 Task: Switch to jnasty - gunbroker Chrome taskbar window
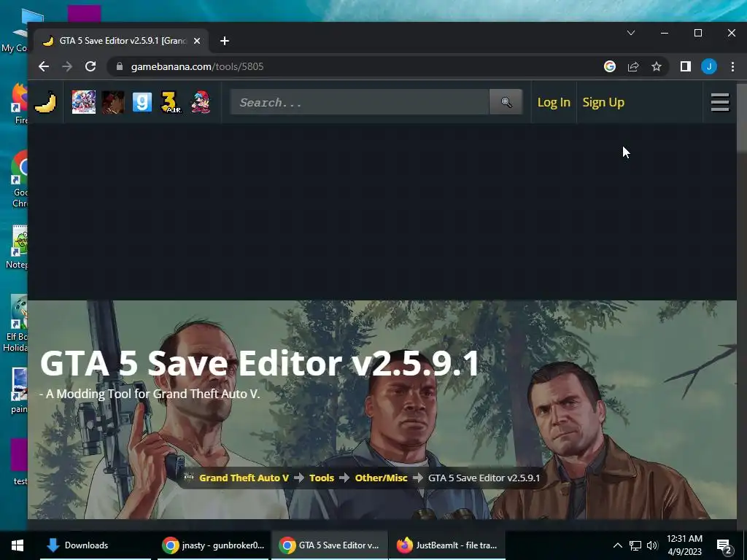(213, 545)
